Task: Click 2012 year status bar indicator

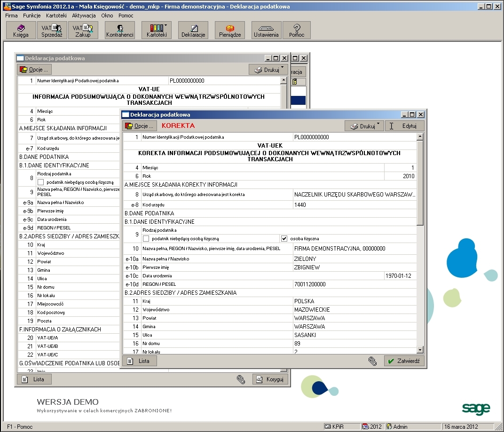Action: pyautogui.click(x=372, y=426)
